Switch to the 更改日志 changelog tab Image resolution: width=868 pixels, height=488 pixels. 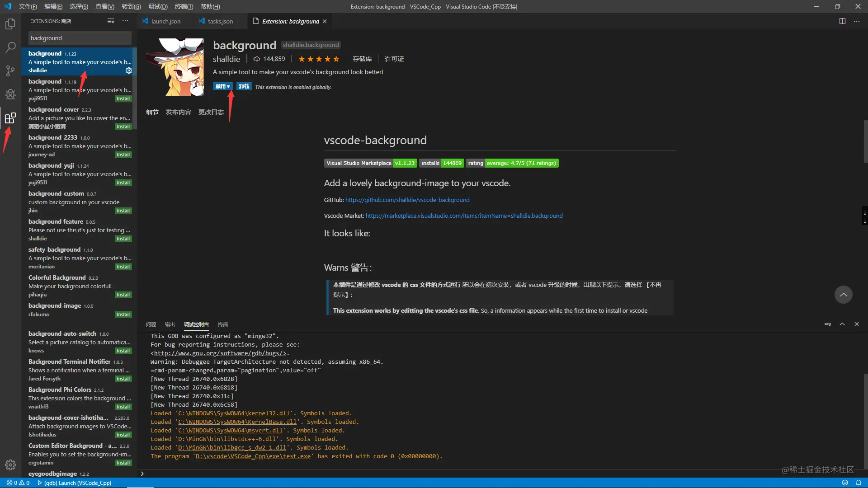[x=211, y=112]
